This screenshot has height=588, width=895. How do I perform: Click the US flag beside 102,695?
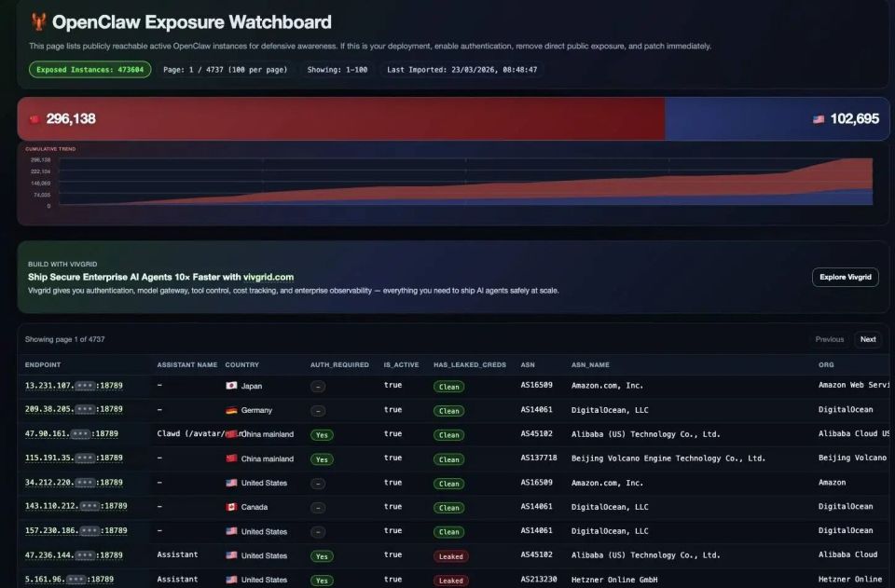[x=819, y=119]
